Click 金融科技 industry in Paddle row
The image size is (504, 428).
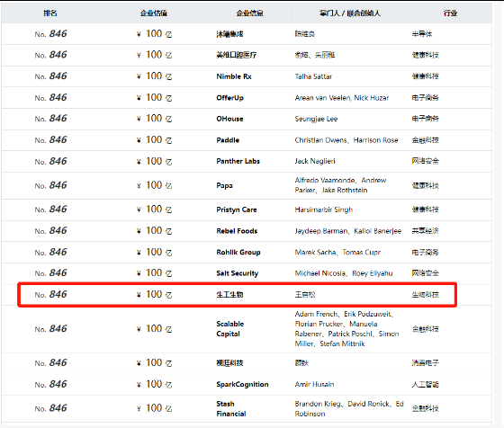425,140
